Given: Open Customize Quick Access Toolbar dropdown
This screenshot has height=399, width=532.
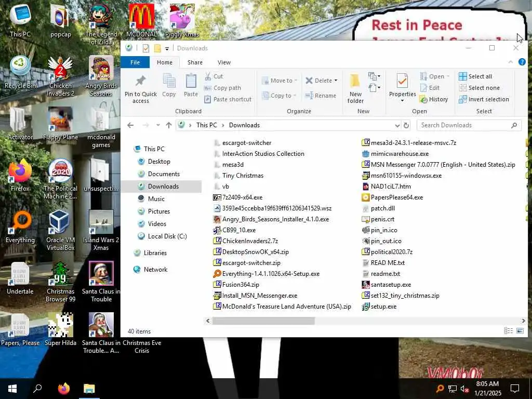Looking at the screenshot, I should [167, 48].
